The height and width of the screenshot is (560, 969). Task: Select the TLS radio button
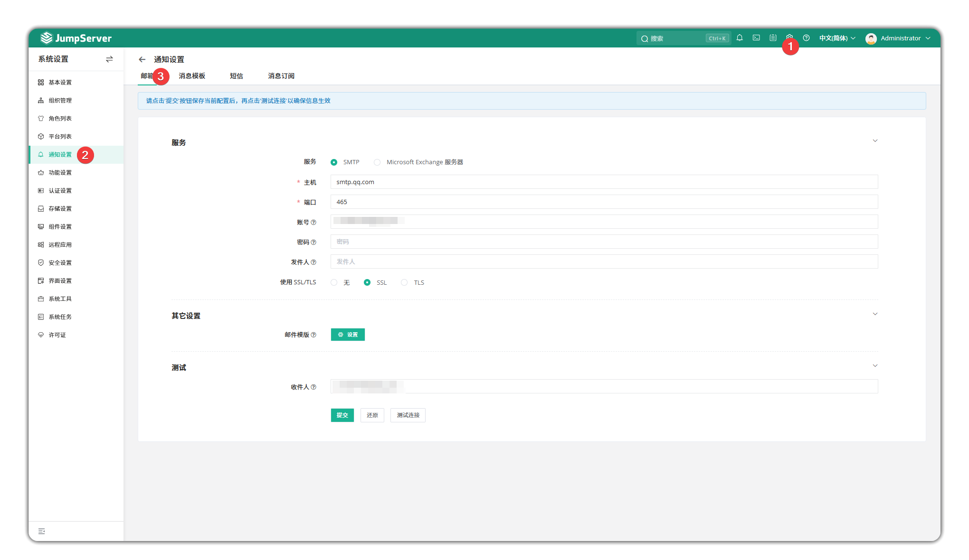404,282
